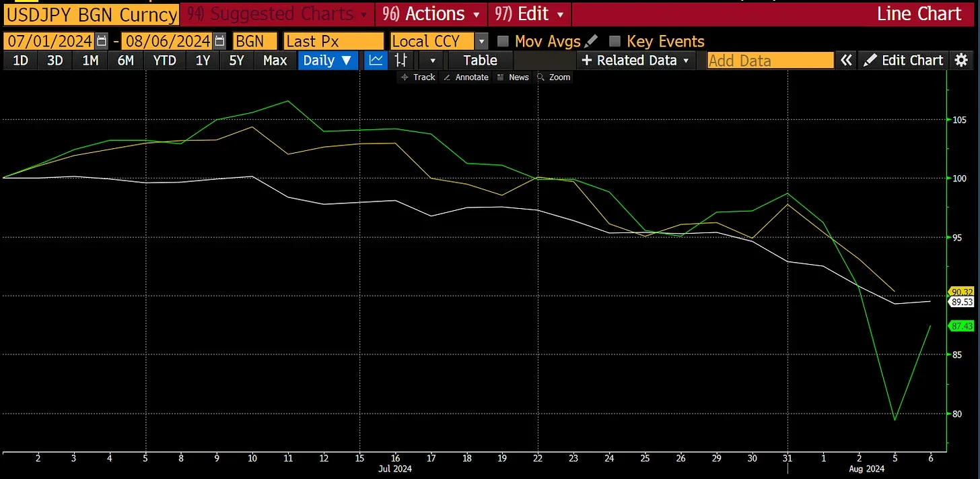The height and width of the screenshot is (479, 980).
Task: Click the Table view button
Action: (x=480, y=60)
